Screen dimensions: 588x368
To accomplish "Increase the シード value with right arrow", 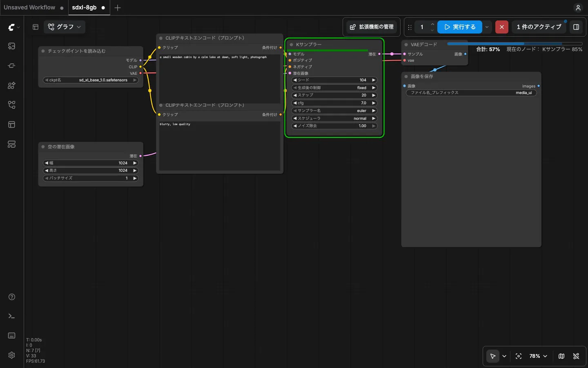I will pos(373,80).
